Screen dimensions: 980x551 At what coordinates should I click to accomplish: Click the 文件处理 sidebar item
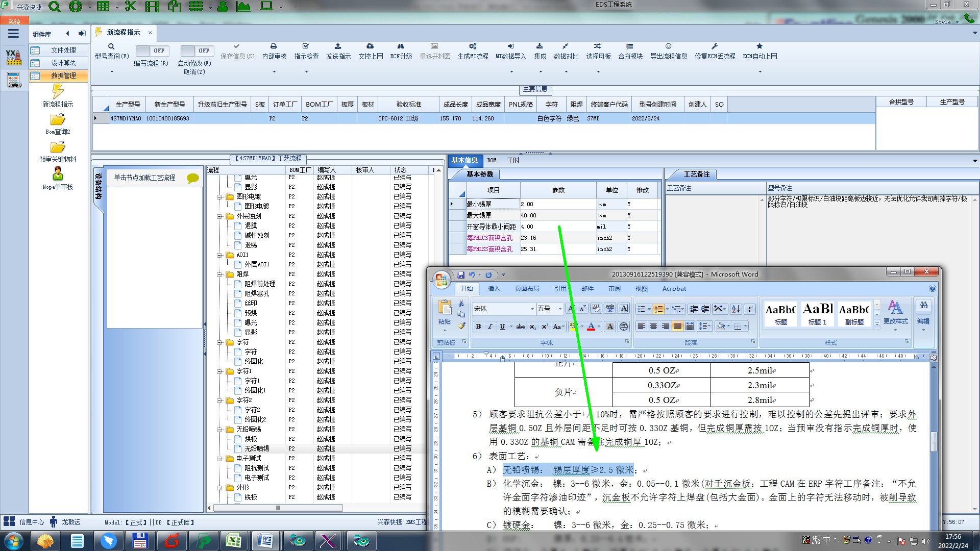coord(63,50)
